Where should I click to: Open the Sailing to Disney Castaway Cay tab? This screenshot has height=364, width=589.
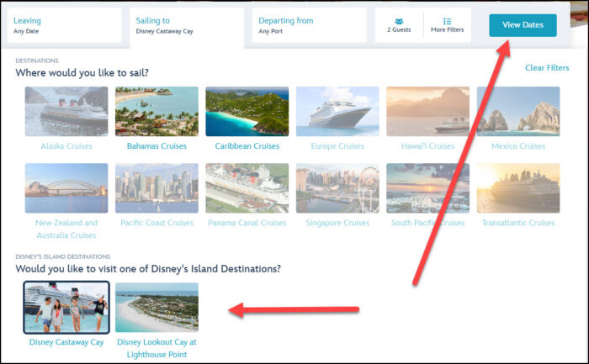pos(187,28)
